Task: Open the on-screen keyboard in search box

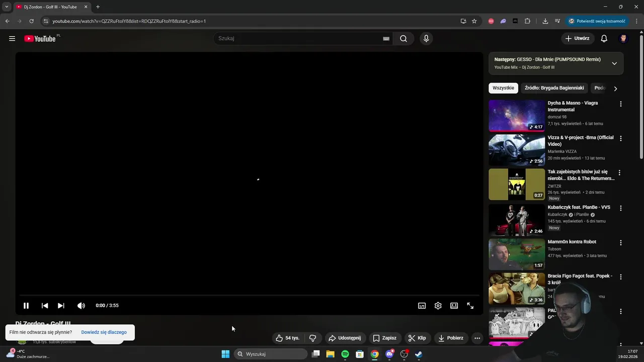Action: 386,39
